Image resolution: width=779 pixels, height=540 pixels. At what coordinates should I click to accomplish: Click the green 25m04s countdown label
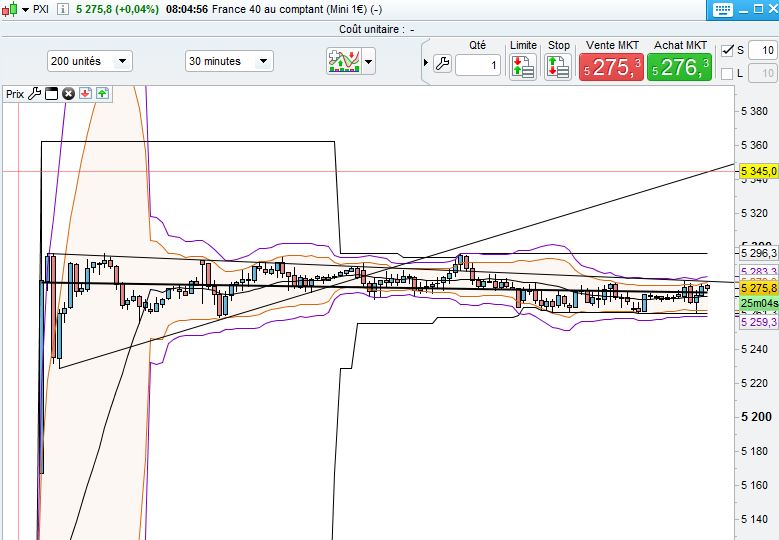pos(759,303)
